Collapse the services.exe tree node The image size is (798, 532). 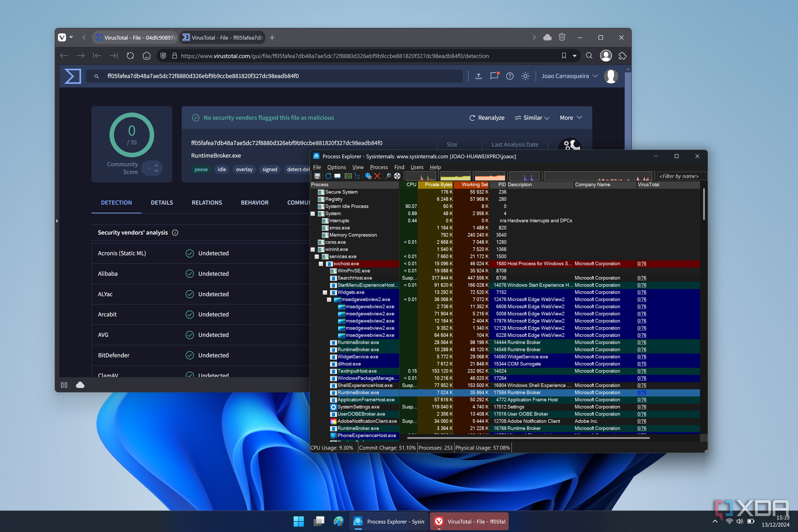[317, 257]
